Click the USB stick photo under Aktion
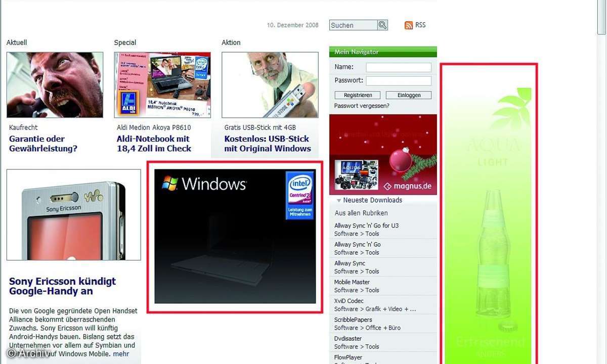607x364 pixels. pos(270,85)
